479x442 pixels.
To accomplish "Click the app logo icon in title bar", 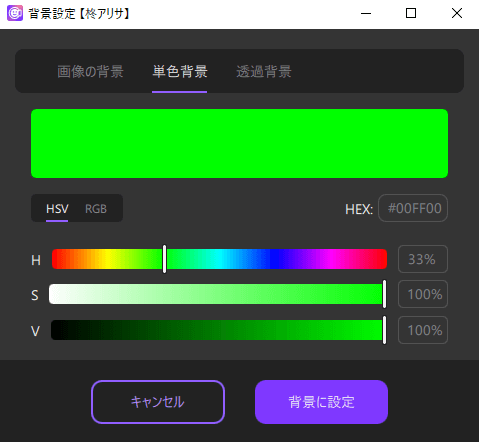I will pos(15,13).
